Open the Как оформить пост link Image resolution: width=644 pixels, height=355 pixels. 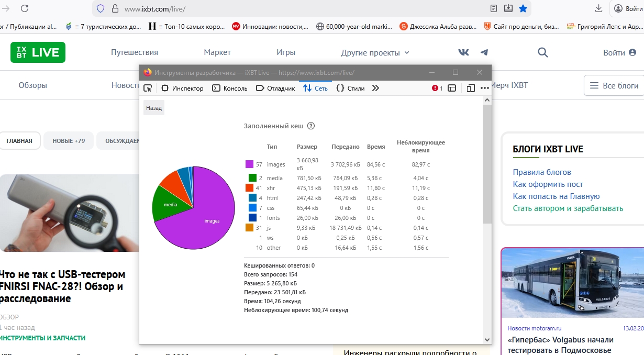pyautogui.click(x=548, y=184)
